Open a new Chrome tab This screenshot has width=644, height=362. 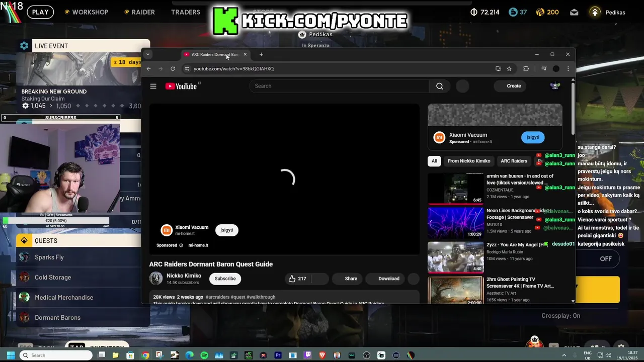point(261,54)
